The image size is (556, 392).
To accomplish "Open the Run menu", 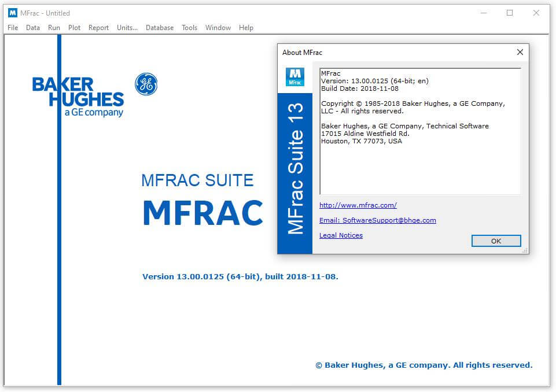I will click(x=54, y=27).
